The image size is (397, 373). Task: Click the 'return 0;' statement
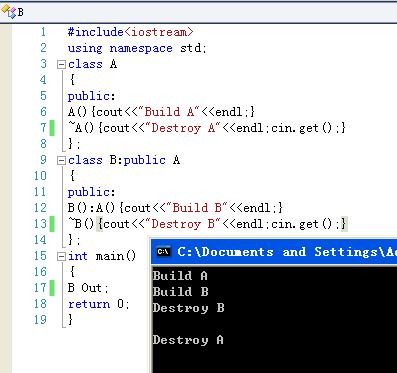coord(98,304)
